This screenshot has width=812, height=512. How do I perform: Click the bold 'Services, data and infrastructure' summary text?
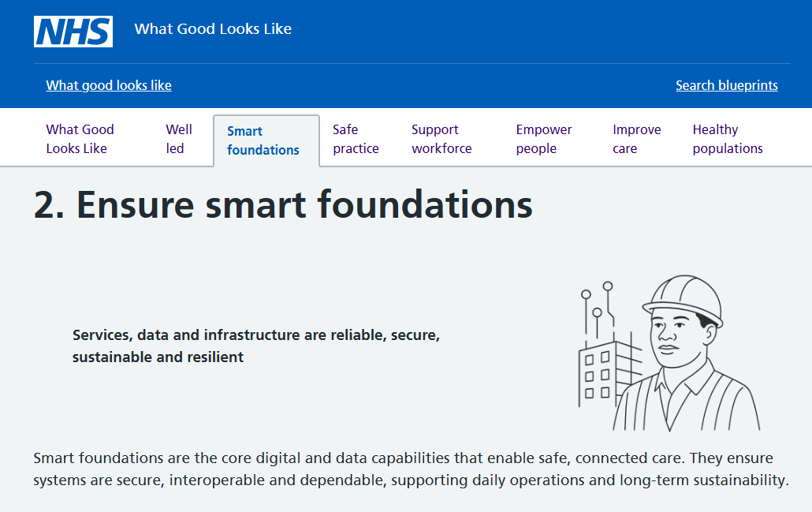point(255,346)
